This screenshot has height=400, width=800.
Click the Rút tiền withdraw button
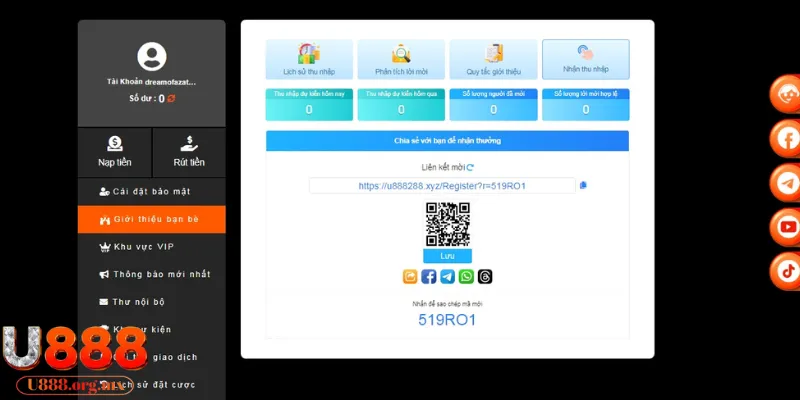189,152
